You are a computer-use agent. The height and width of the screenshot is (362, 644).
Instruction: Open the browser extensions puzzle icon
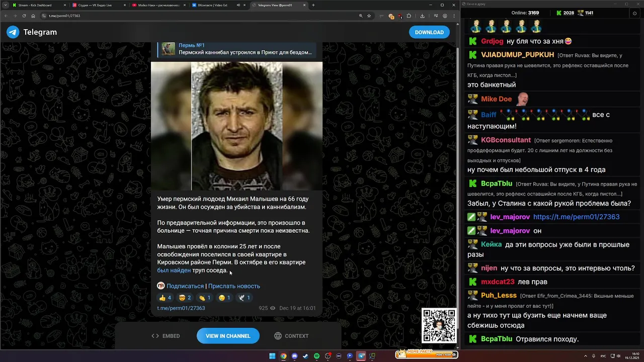tap(409, 16)
